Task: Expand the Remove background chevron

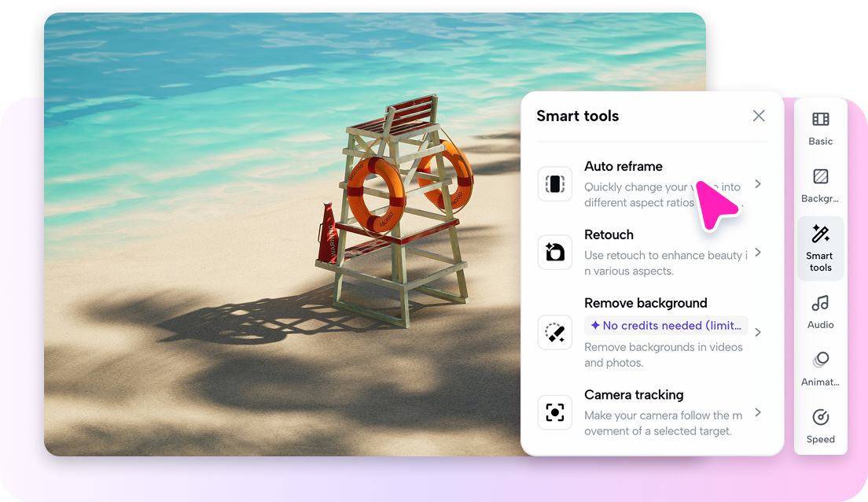Action: click(757, 332)
